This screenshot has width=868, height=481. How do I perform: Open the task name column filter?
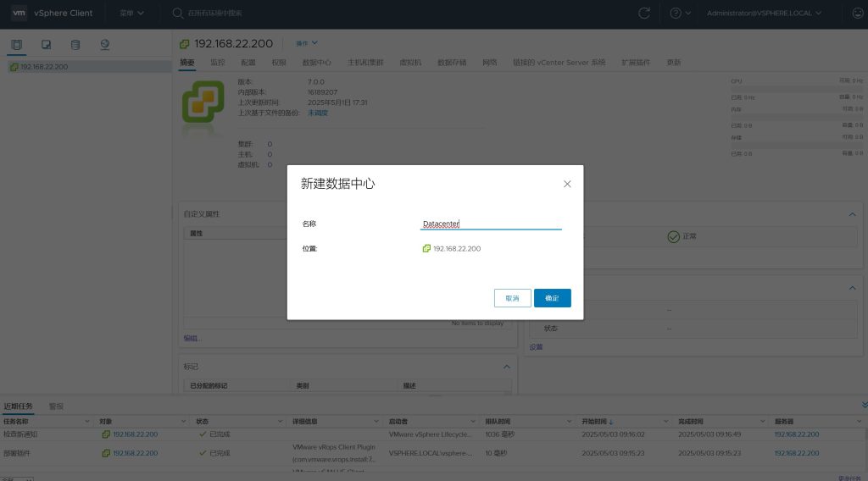87,421
